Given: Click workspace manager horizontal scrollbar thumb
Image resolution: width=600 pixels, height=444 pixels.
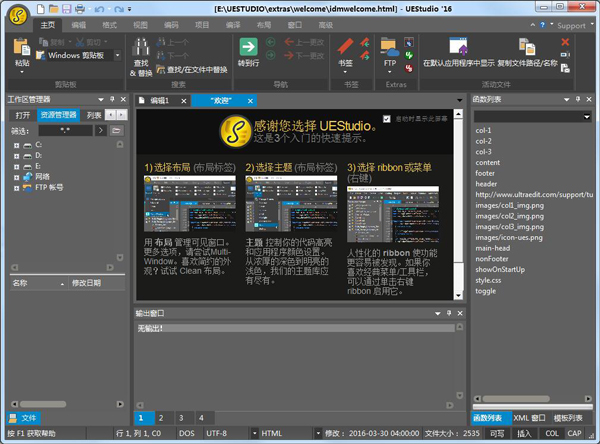Looking at the screenshot, I should click(x=43, y=404).
